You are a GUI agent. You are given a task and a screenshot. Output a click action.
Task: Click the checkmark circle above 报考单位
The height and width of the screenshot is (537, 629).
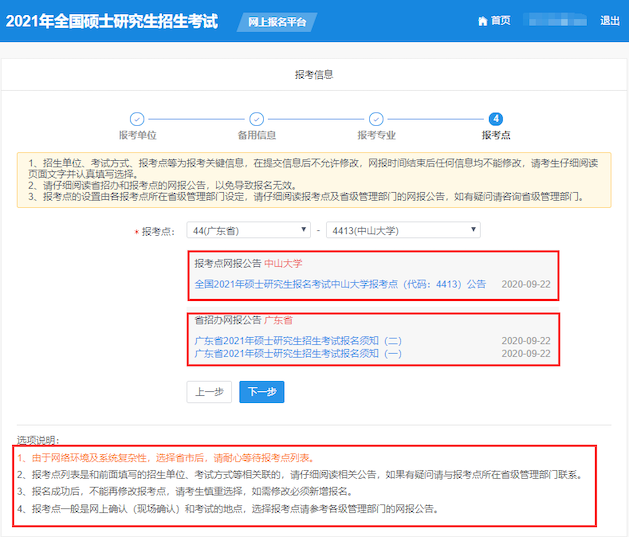click(137, 119)
